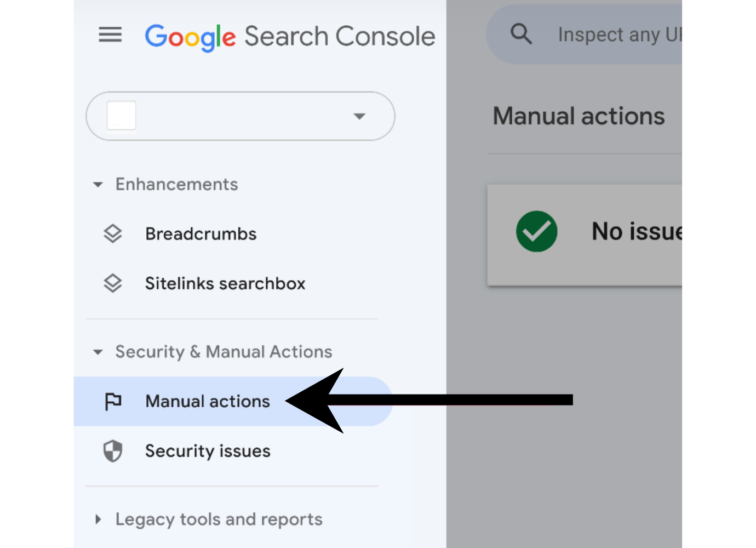The height and width of the screenshot is (548, 756).
Task: Select Manual actions in sidebar
Action: [208, 402]
